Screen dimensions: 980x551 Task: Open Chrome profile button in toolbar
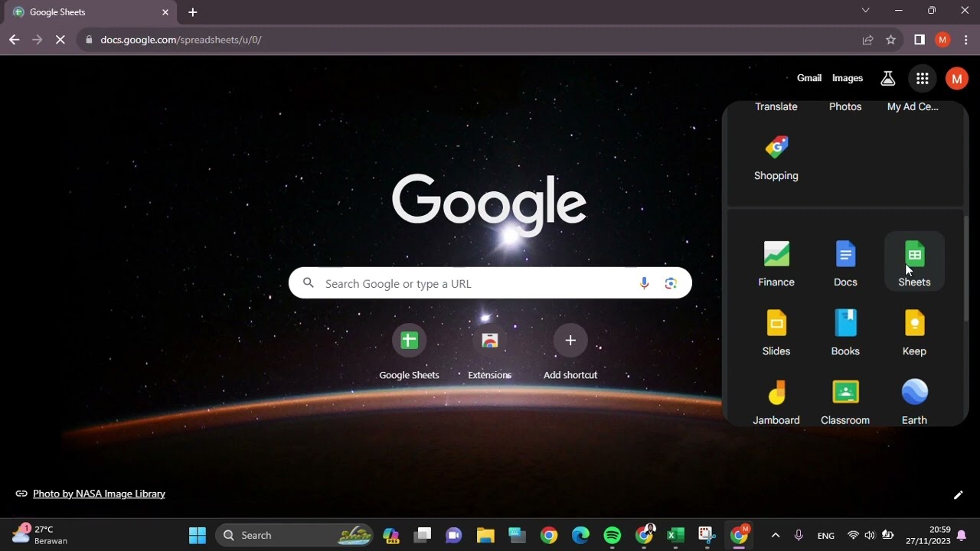pos(942,40)
